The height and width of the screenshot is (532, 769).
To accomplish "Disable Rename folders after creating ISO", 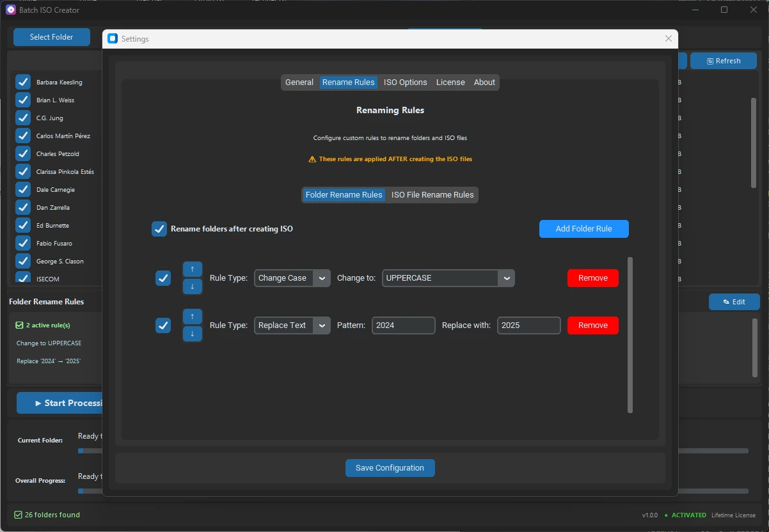I will pyautogui.click(x=159, y=229).
